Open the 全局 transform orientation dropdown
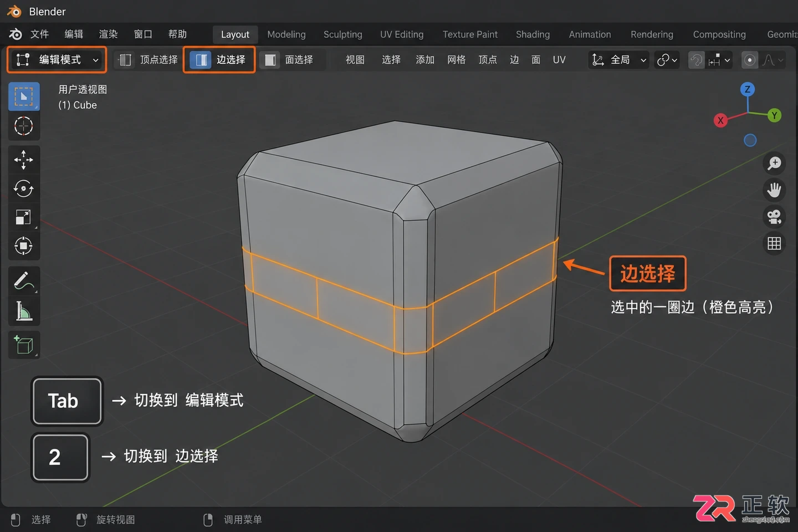Image resolution: width=798 pixels, height=532 pixels. (x=619, y=60)
